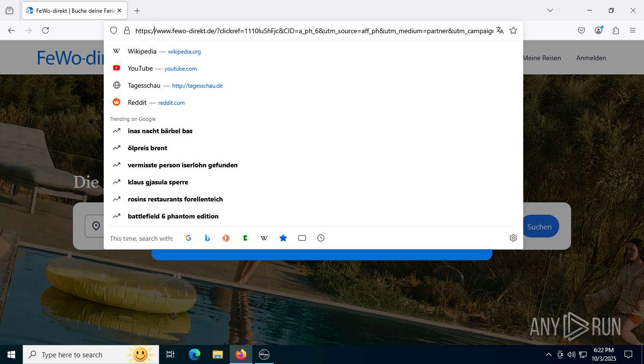Viewport: 644px width, 364px height.
Task: Open the Extensions panel
Action: (x=616, y=30)
